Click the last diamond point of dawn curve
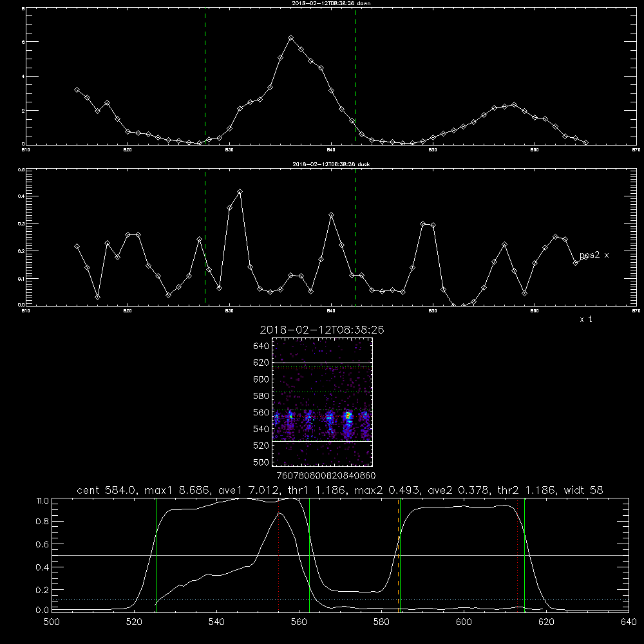Screen dimensions: 644x644 (585, 142)
